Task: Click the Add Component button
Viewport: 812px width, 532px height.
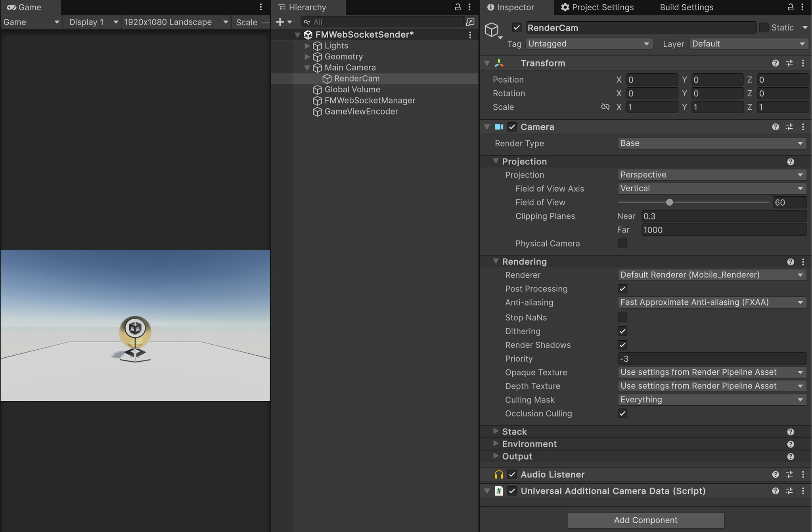Action: tap(645, 520)
